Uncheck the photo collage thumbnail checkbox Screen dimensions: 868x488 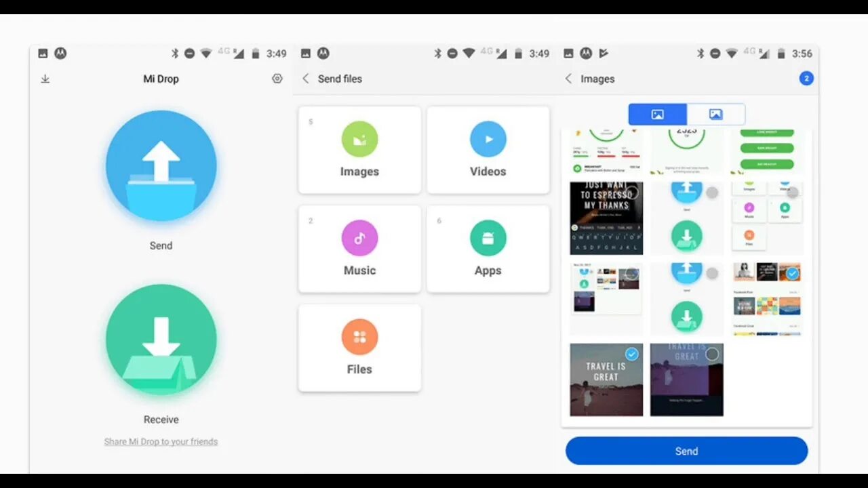pyautogui.click(x=792, y=274)
